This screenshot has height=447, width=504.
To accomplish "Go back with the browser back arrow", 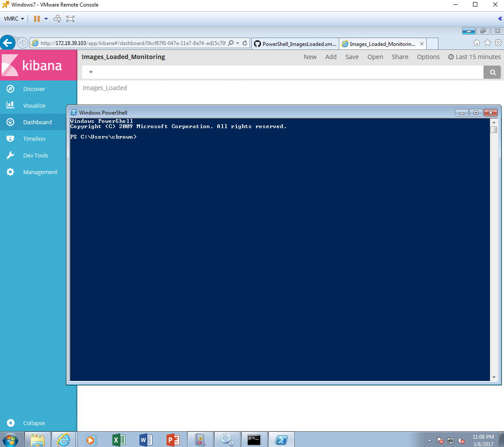I will [8, 42].
